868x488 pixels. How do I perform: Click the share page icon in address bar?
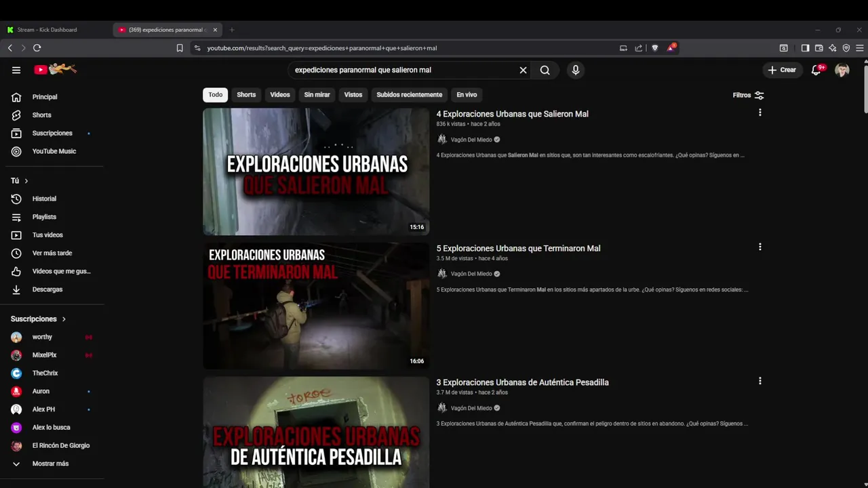click(x=638, y=48)
